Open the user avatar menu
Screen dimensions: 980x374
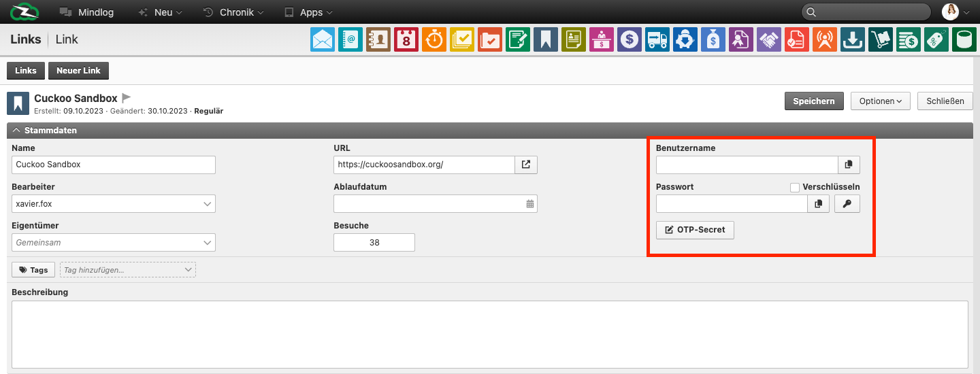(955, 12)
